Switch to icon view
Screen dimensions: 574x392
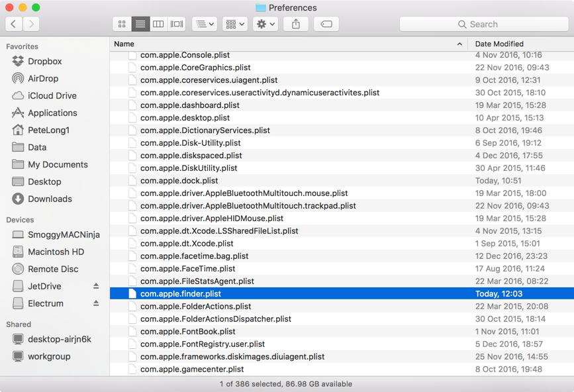tap(122, 24)
